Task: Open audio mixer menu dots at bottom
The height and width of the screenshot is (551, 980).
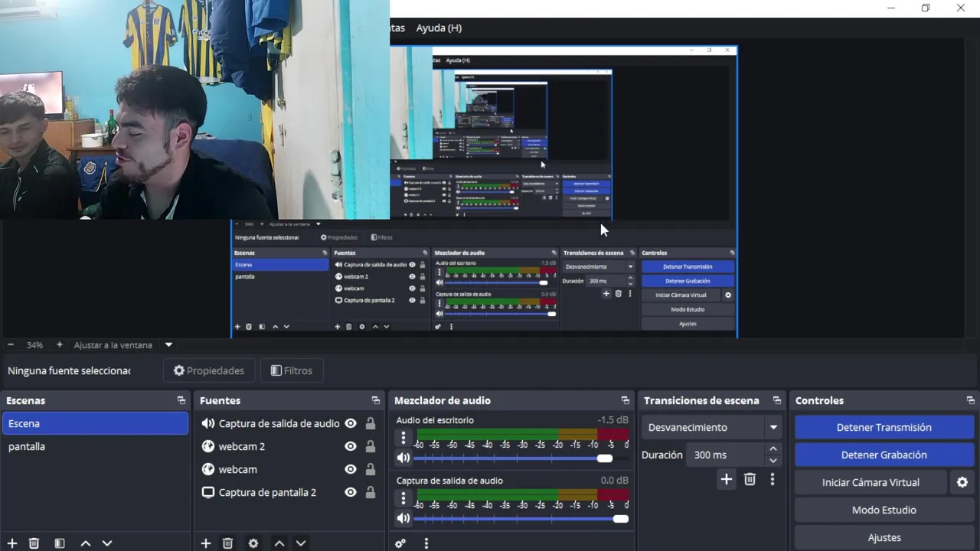Action: tap(426, 543)
